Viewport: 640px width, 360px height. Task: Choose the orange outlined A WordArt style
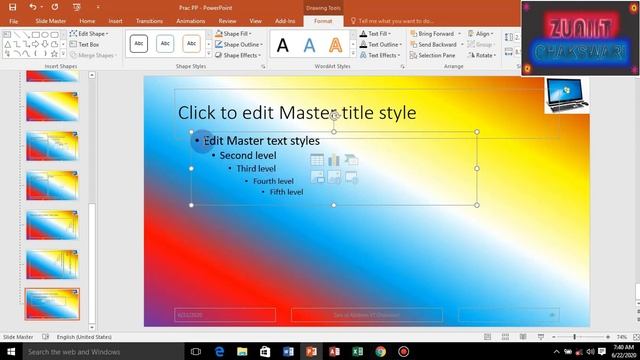(336, 45)
